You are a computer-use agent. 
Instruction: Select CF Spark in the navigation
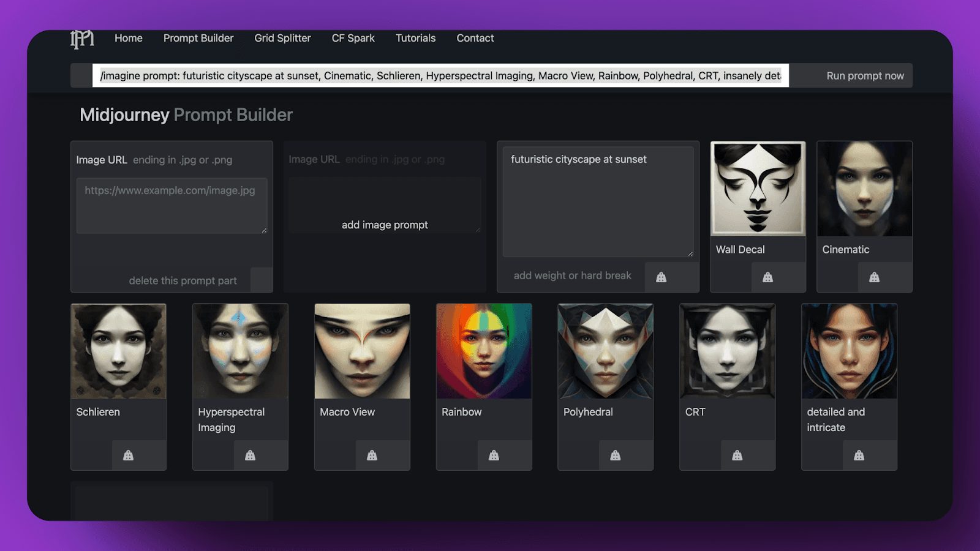(x=353, y=38)
